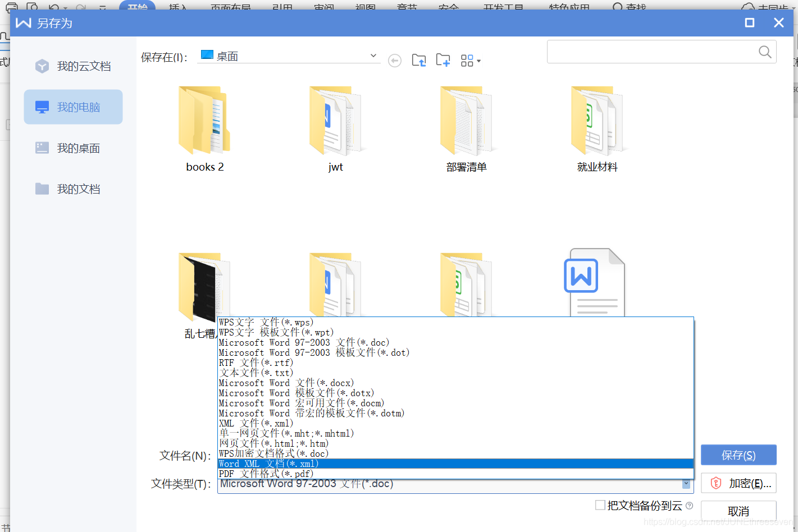
Task: Choose WPS文字 模板文件(*.wpt) file type
Action: point(455,332)
